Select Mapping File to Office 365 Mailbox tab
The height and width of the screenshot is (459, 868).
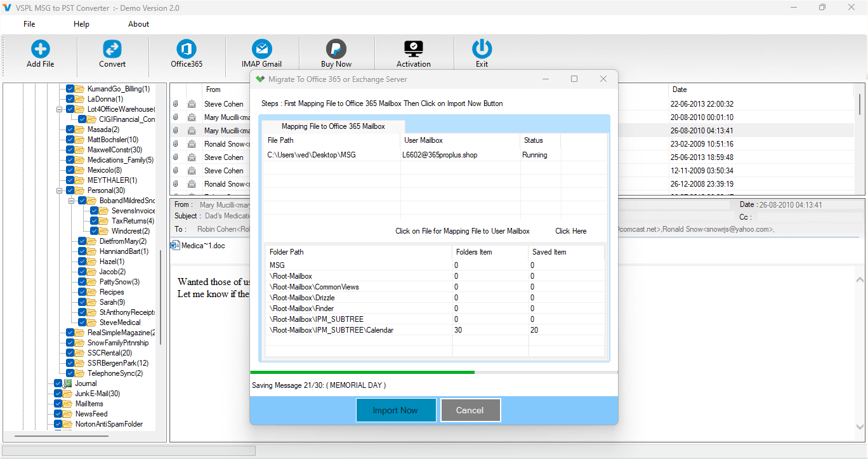(333, 126)
